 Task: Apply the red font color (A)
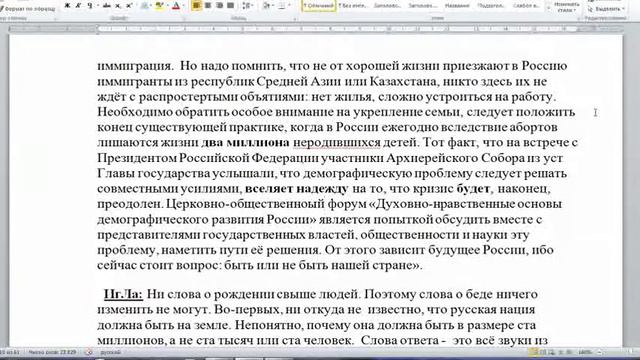pos(176,5)
